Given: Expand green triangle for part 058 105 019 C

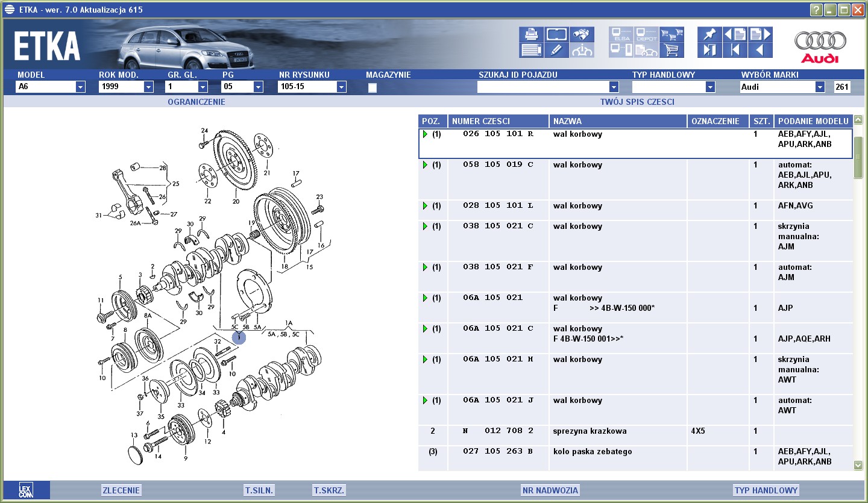Looking at the screenshot, I should 425,164.
